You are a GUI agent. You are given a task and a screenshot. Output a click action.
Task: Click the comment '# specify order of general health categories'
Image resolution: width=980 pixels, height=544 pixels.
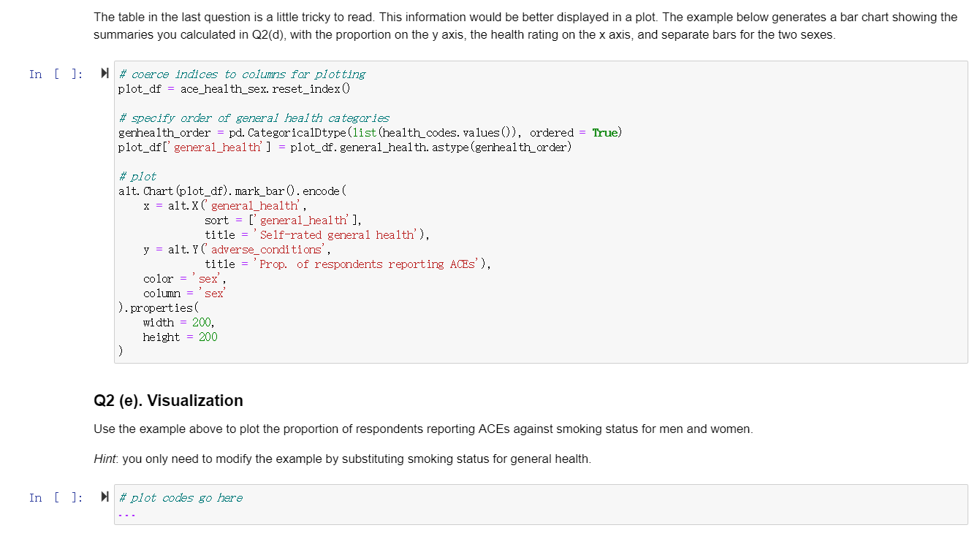click(252, 118)
